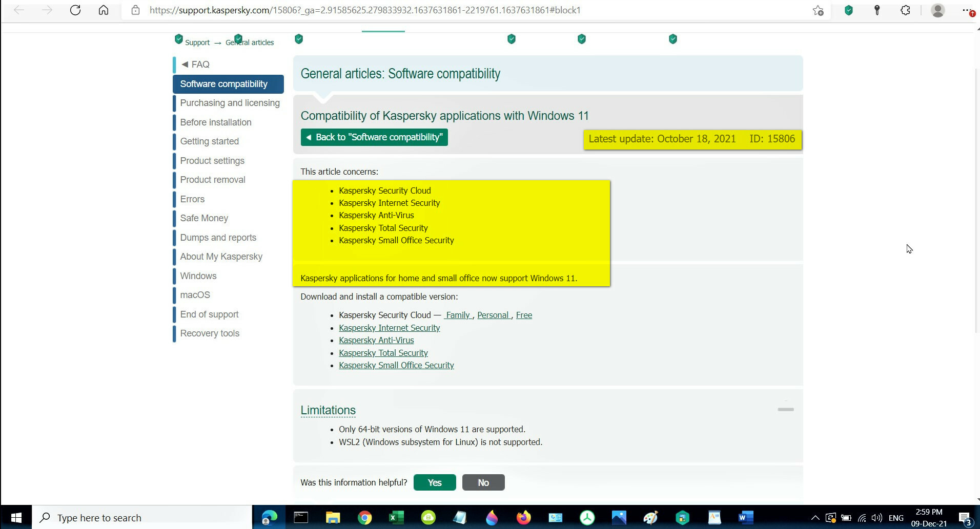Click the taskbar search box
The image size is (980, 529).
pyautogui.click(x=142, y=518)
